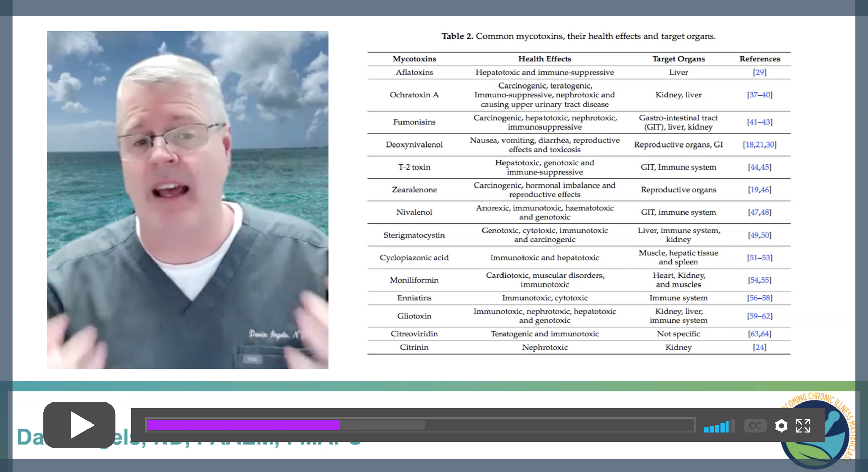Open the video settings gear
The image size is (868, 472).
[781, 426]
